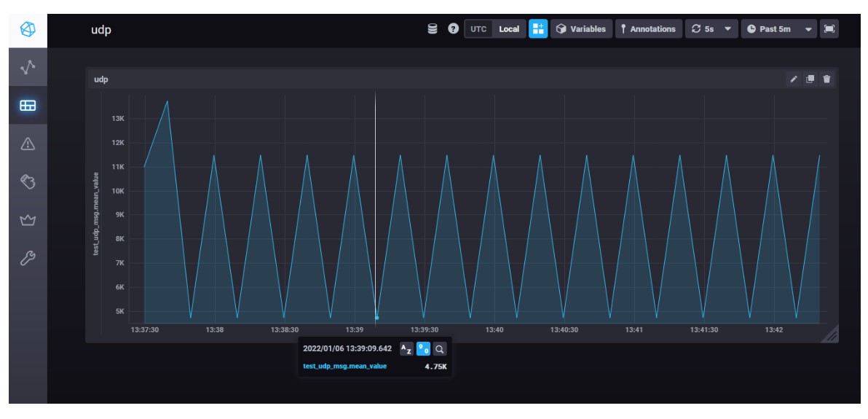Image resolution: width=868 pixels, height=419 pixels.
Task: Click the udp cell header name
Action: click(101, 80)
